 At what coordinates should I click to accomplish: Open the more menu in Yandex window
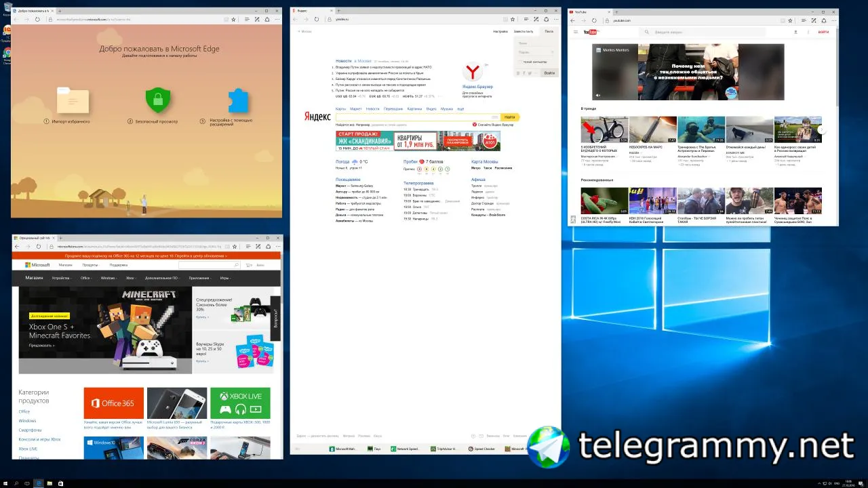[555, 20]
